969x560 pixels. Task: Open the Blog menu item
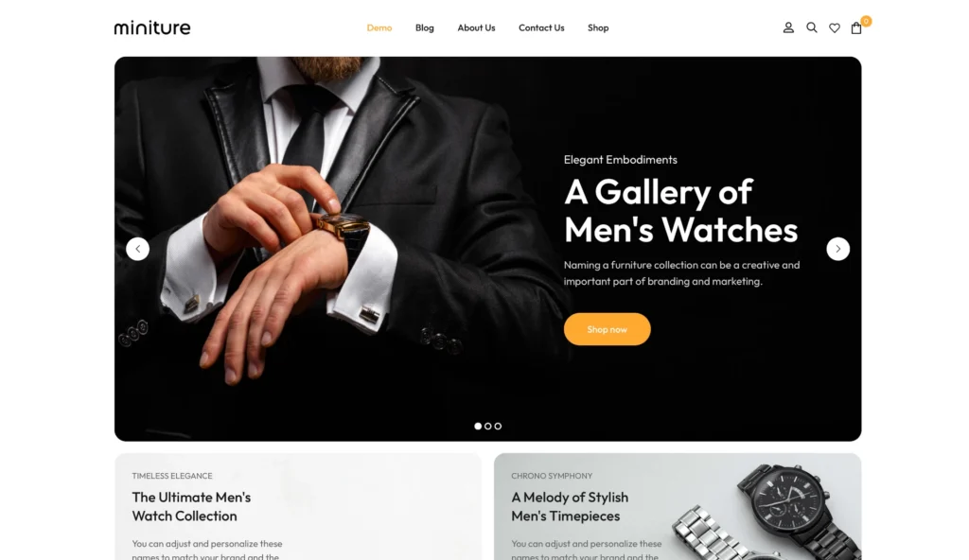click(425, 27)
